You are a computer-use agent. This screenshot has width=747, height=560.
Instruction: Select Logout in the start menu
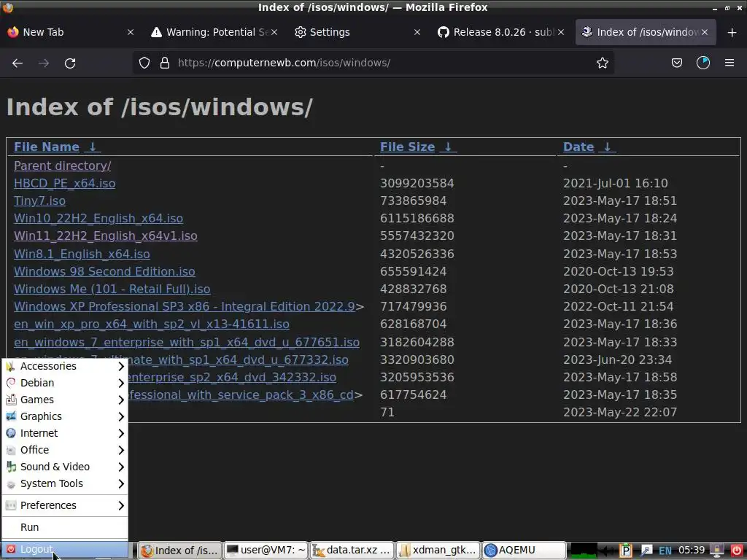pyautogui.click(x=65, y=549)
